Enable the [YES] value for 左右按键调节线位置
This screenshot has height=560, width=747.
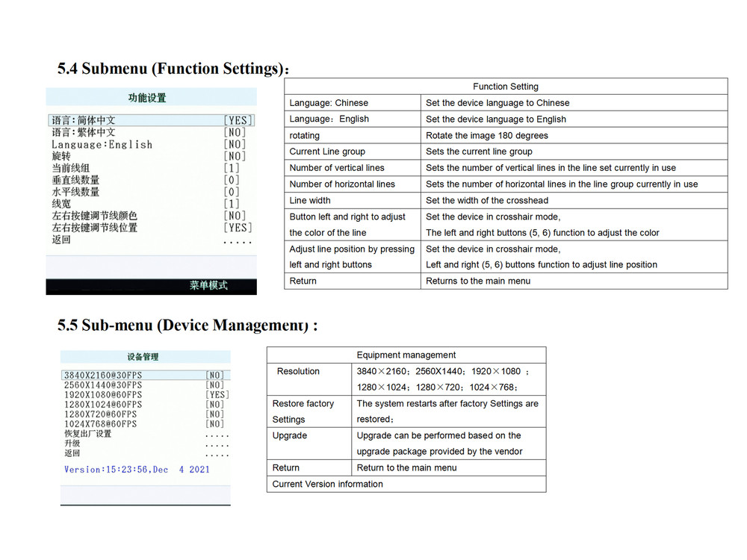point(238,228)
